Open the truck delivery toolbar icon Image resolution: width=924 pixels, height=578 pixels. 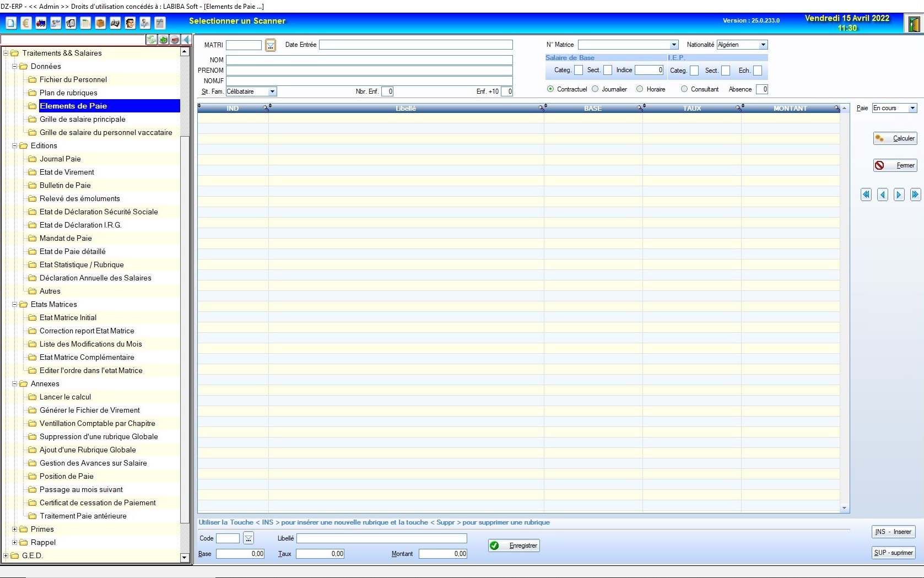pyautogui.click(x=41, y=23)
